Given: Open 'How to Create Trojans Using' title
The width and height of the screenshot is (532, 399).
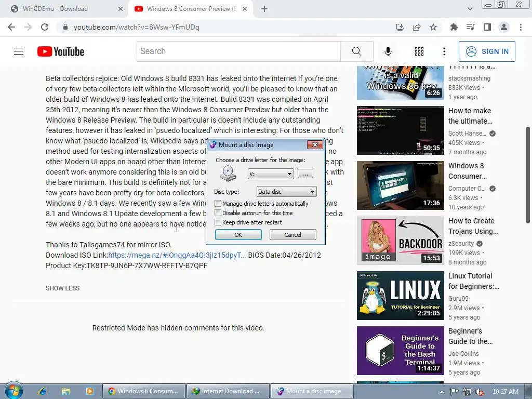Looking at the screenshot, I should pos(473,226).
